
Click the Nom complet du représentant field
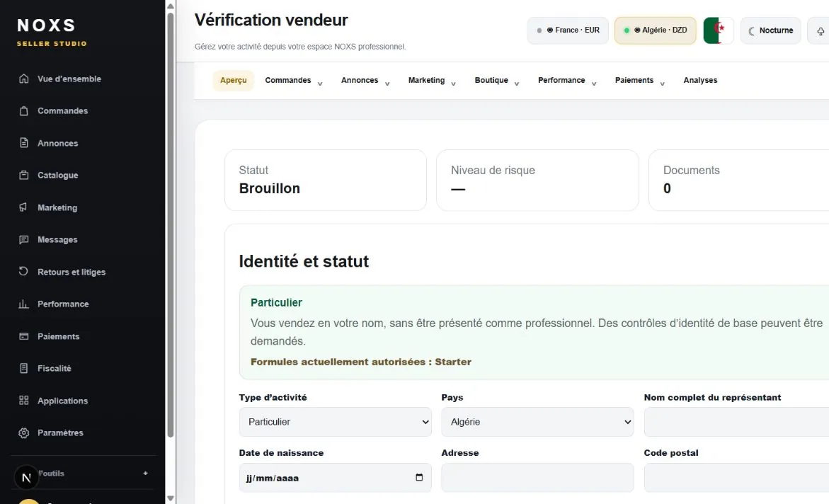click(x=736, y=421)
